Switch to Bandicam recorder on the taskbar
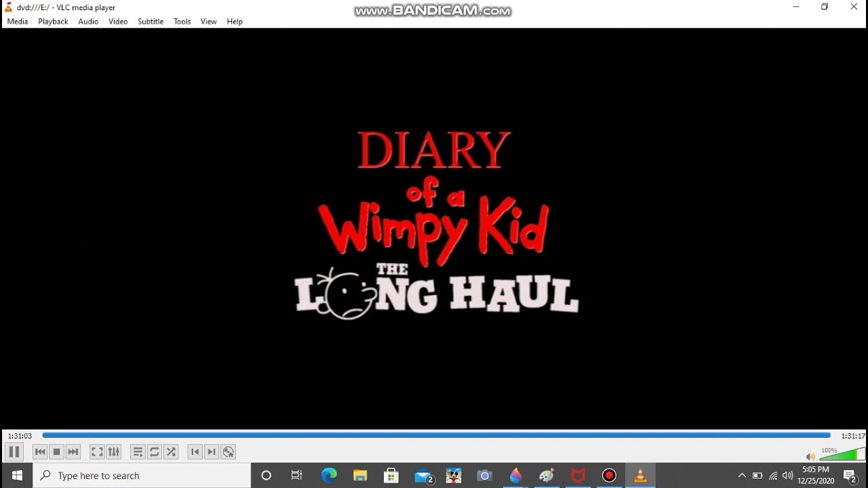The image size is (868, 488). click(609, 476)
